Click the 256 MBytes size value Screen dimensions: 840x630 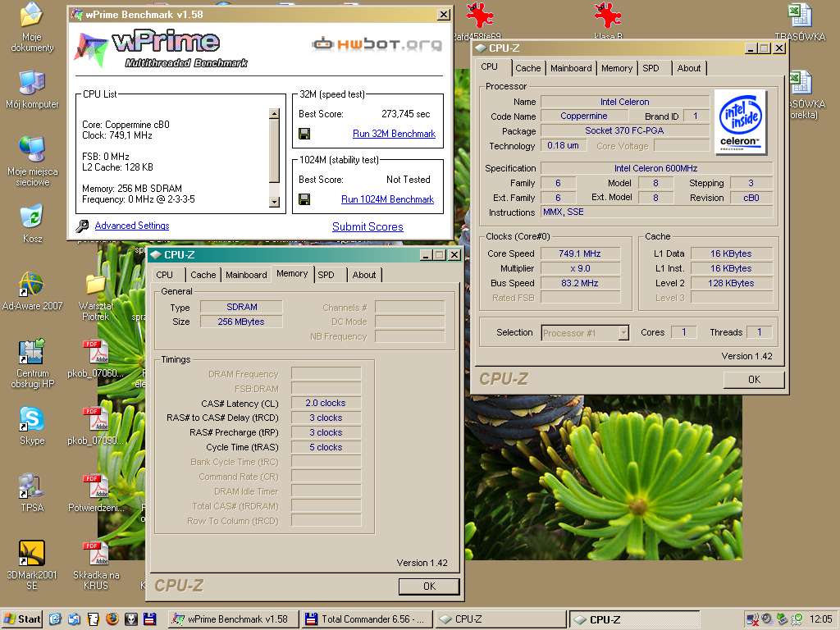[x=241, y=322]
